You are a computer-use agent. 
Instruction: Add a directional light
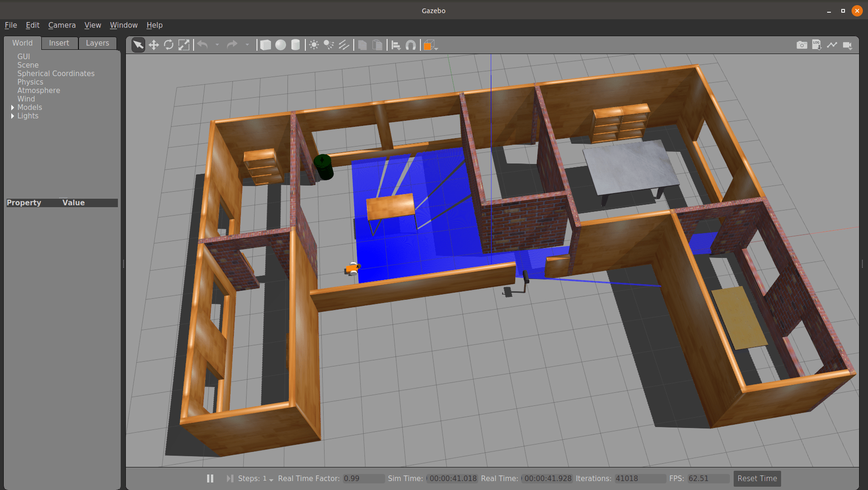[x=344, y=45]
